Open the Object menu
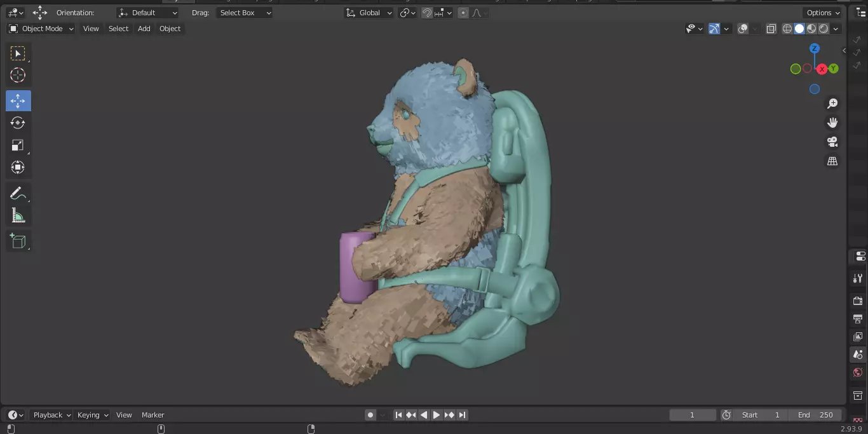868x434 pixels. [170, 29]
